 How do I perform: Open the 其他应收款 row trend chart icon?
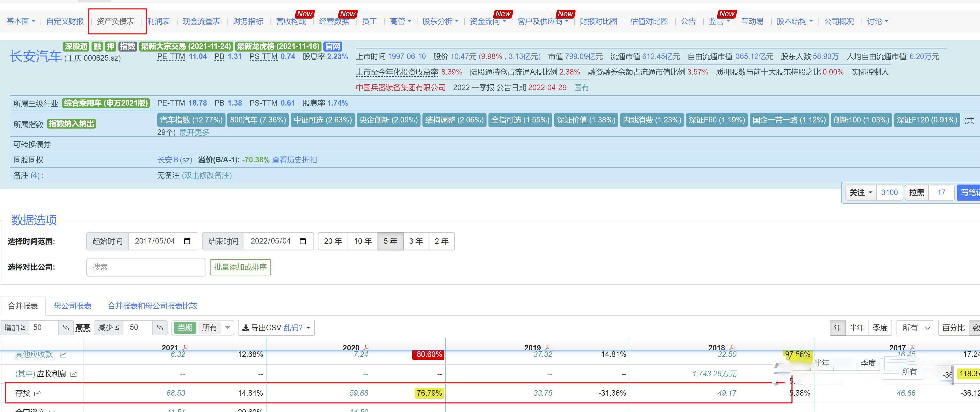click(63, 355)
